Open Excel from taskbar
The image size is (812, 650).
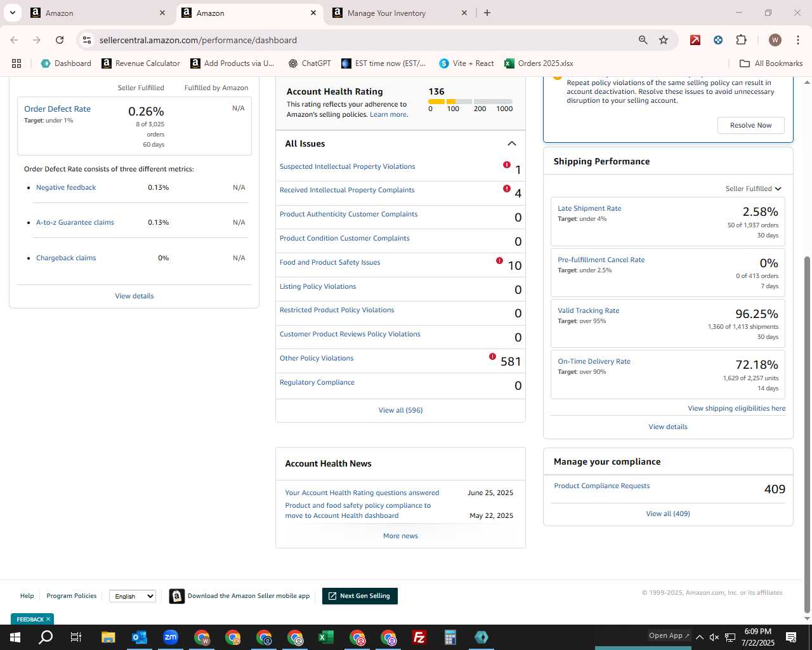click(x=326, y=637)
